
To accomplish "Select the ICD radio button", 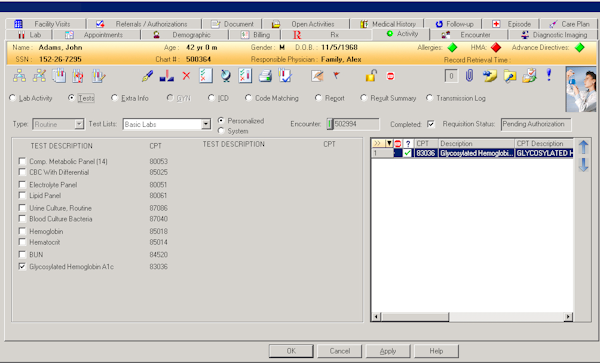I will pos(211,98).
